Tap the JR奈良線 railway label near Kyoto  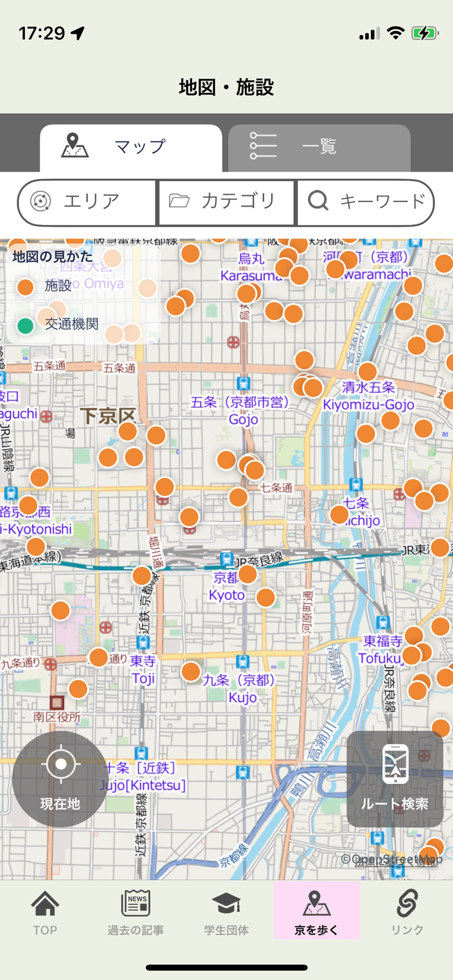click(x=259, y=559)
